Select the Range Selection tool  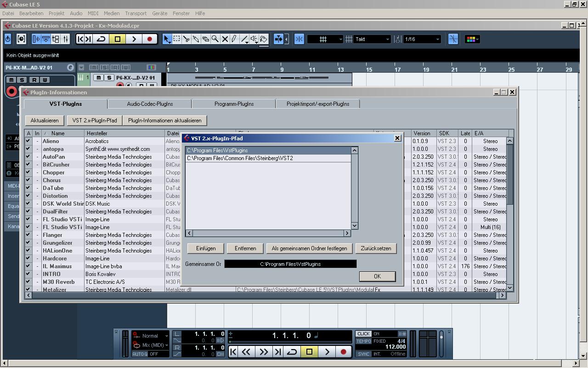(x=176, y=39)
